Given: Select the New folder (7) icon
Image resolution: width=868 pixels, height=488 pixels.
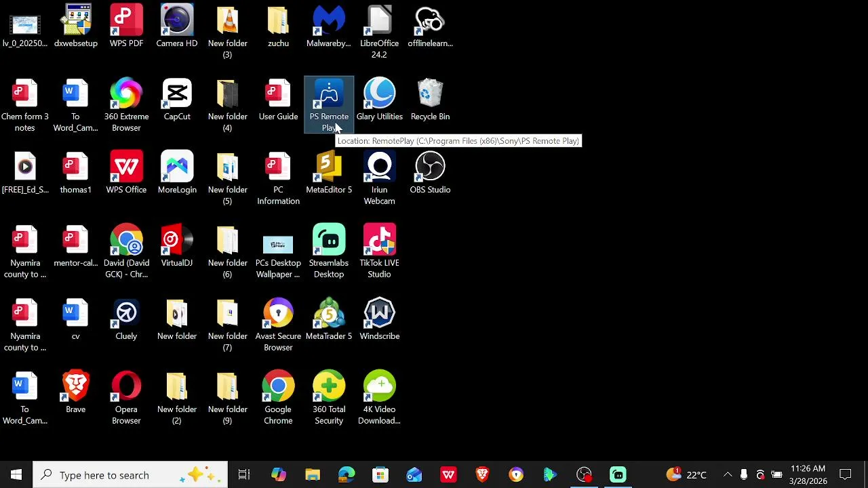Looking at the screenshot, I should (x=227, y=325).
